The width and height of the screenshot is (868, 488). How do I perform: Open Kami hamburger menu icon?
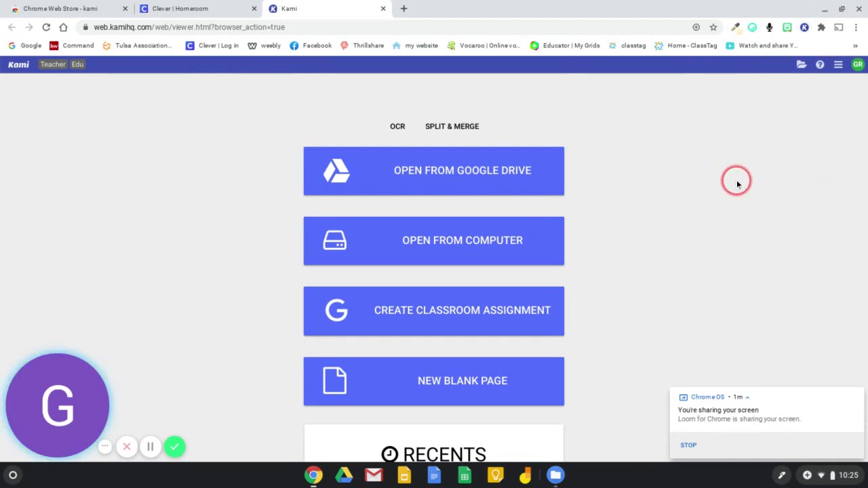click(x=838, y=64)
